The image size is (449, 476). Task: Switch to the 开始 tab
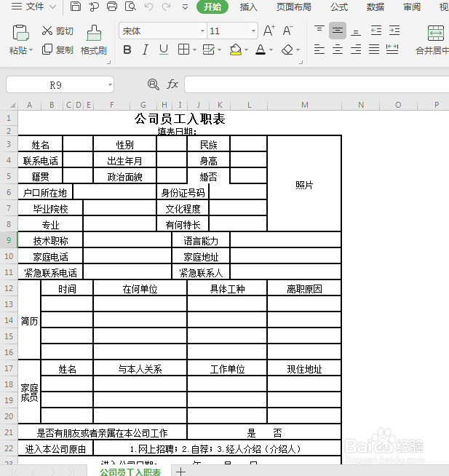[212, 7]
